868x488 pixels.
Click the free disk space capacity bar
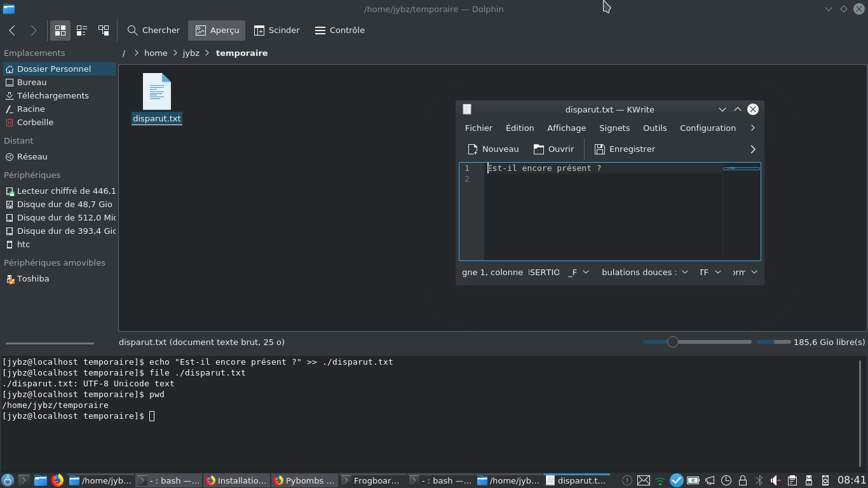[773, 342]
